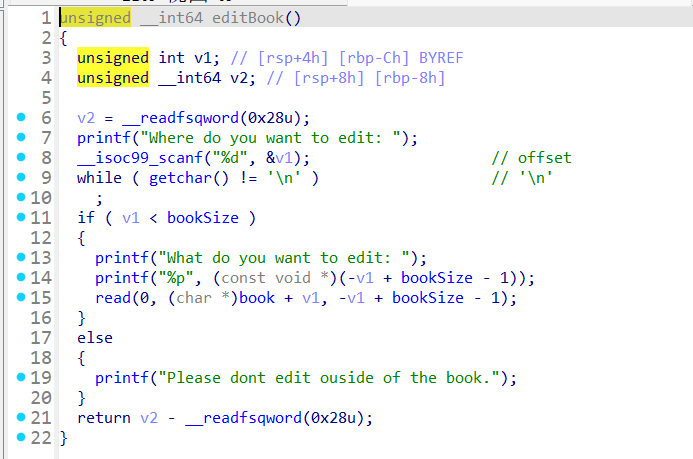Click the blue dot at line 11
This screenshot has width=693, height=459.
22,218
